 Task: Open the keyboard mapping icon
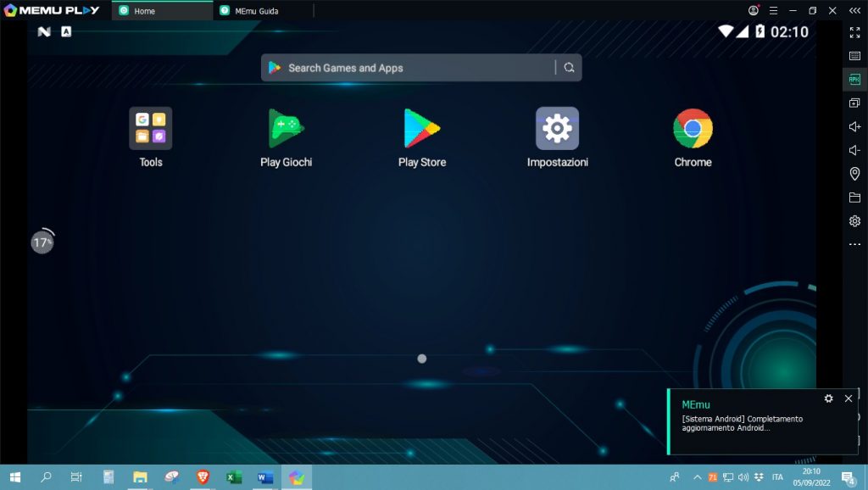pos(854,56)
